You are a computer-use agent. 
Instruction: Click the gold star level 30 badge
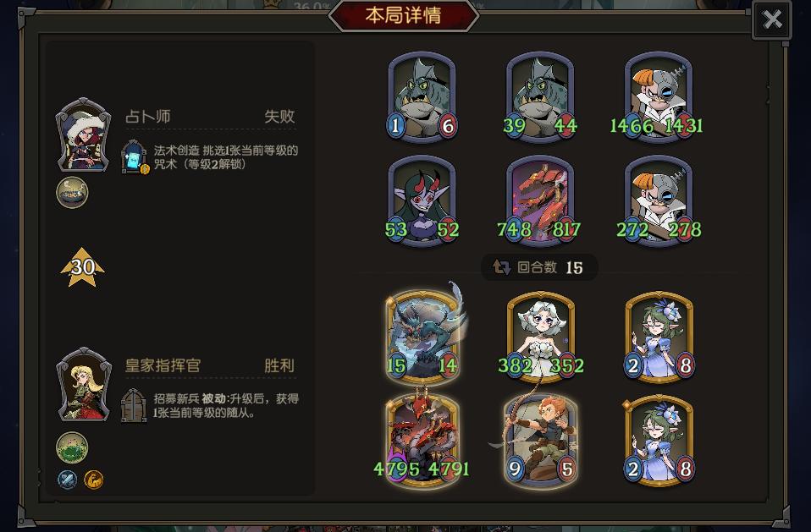83,267
